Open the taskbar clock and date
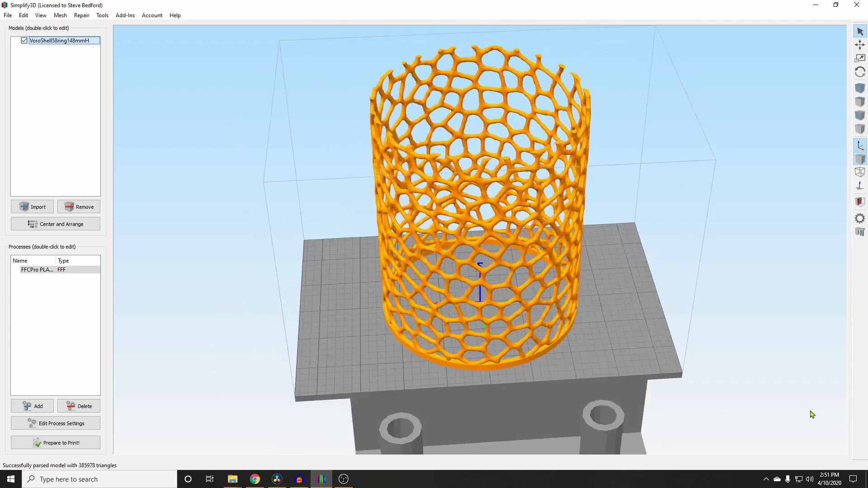 829,479
